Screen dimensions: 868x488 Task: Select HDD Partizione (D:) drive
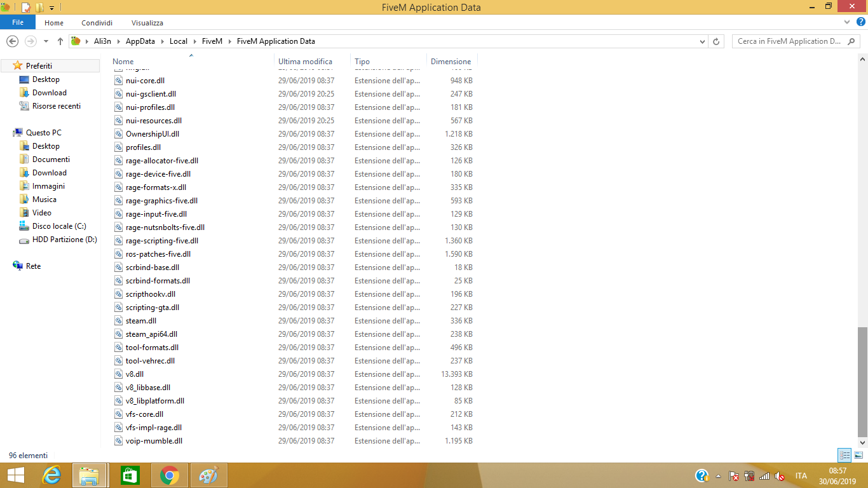click(65, 239)
